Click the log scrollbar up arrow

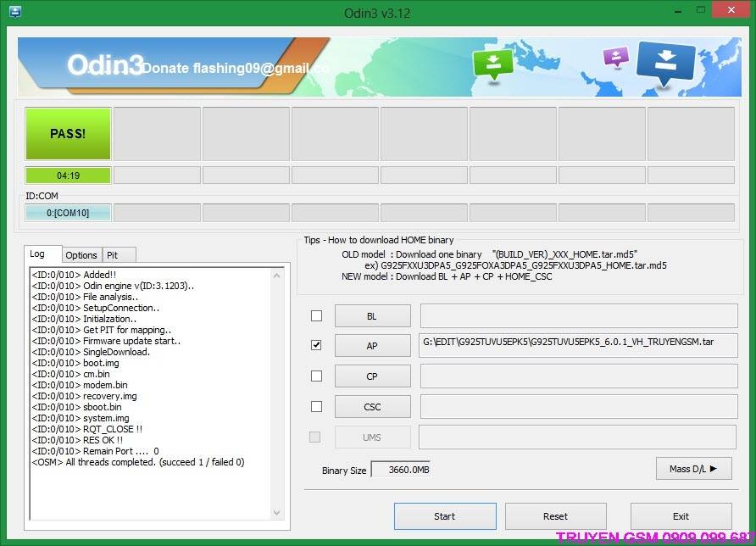(277, 276)
